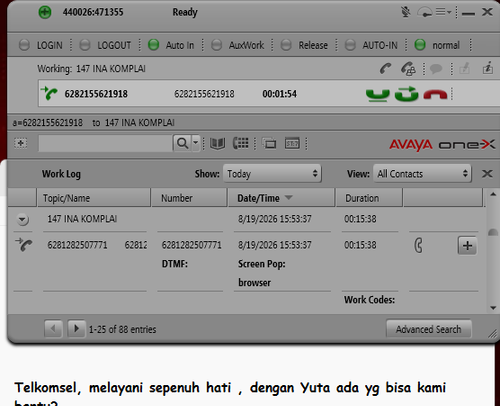Image resolution: width=500 pixels, height=406 pixels.
Task: Select active call number 6282155621918
Action: click(x=96, y=94)
